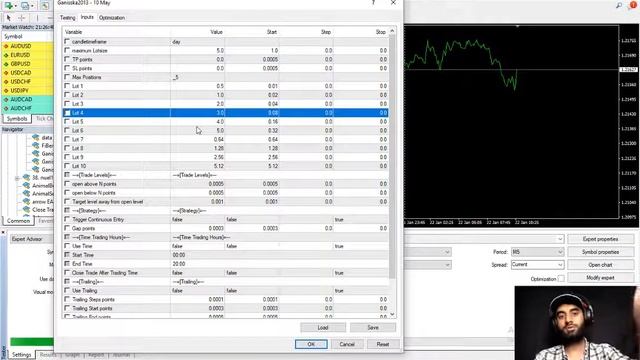
Task: Toggle the Optimization checkbox in Tester panel
Action: [561, 279]
